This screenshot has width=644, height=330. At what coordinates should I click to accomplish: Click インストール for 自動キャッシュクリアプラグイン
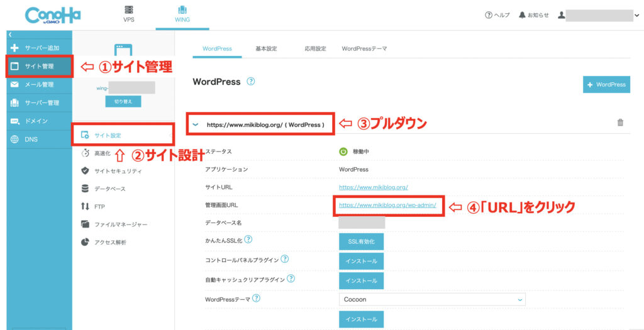[362, 281]
